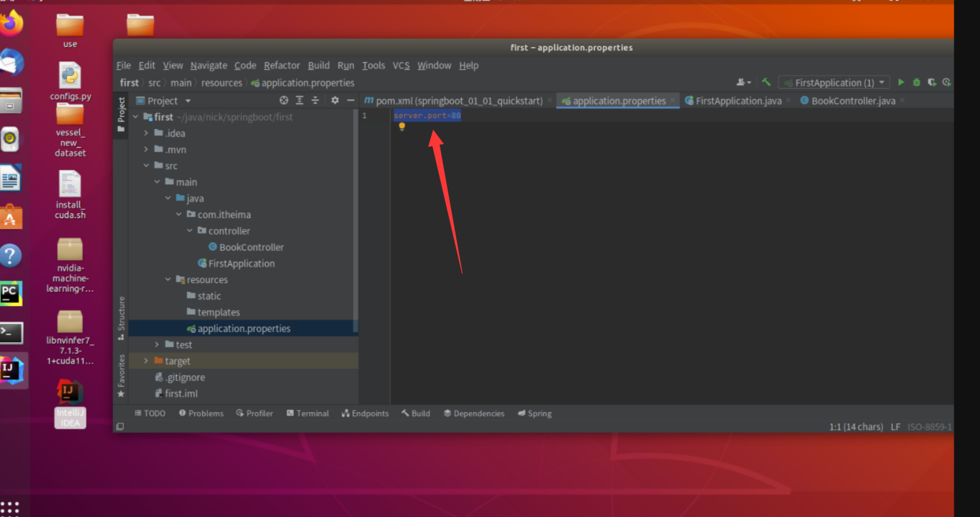Click the line ending indicator LF
Screen dimensions: 980x517
tap(895, 426)
